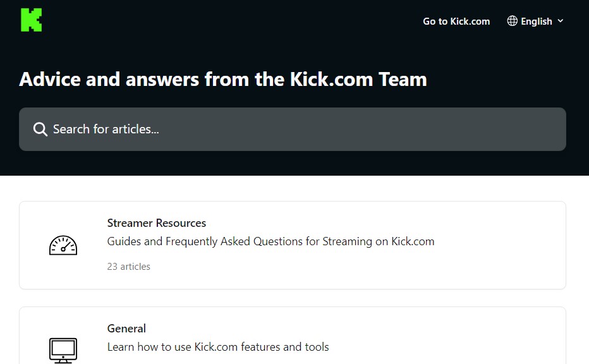Open the Go to Kick.com link

point(456,21)
